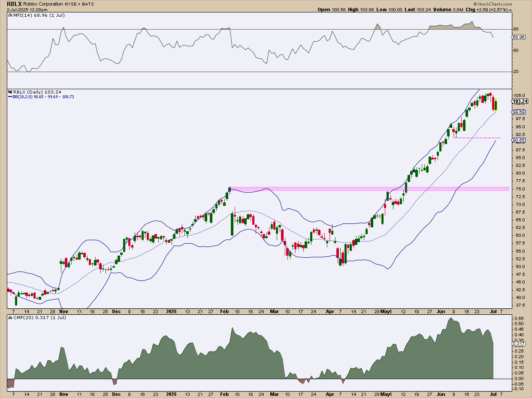
Task: Select the Open 100.58 value
Action: click(x=332, y=9)
